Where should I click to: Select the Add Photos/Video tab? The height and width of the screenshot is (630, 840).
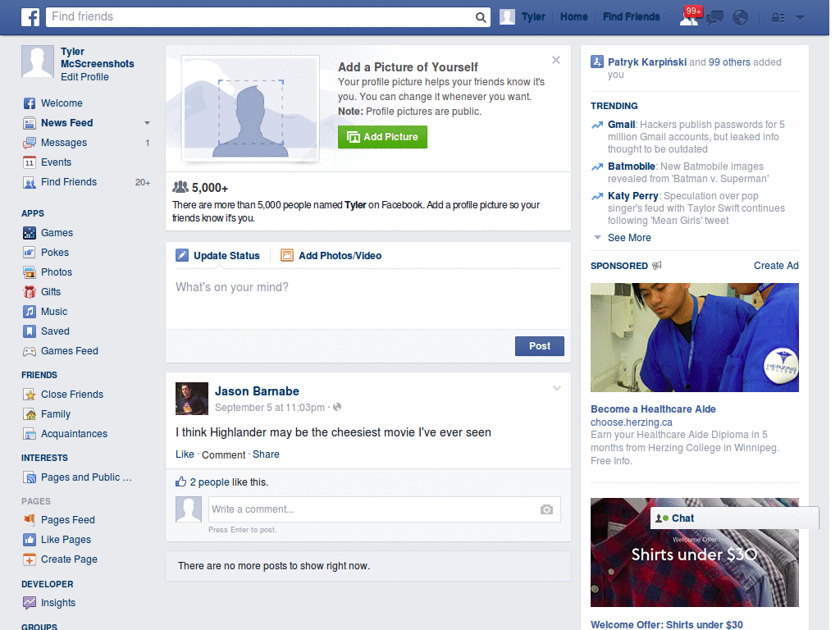tap(331, 256)
